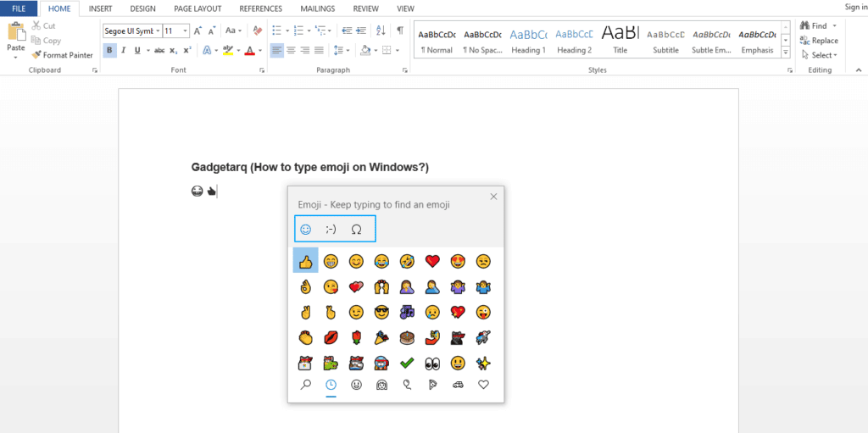Screen dimensions: 868x433
Task: Switch to kaomoji ;-) tab in picker
Action: tap(331, 230)
